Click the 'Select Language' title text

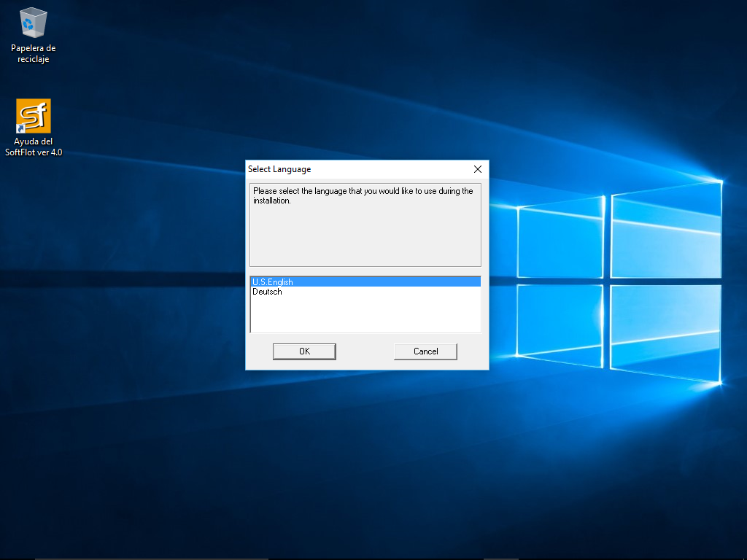[279, 169]
